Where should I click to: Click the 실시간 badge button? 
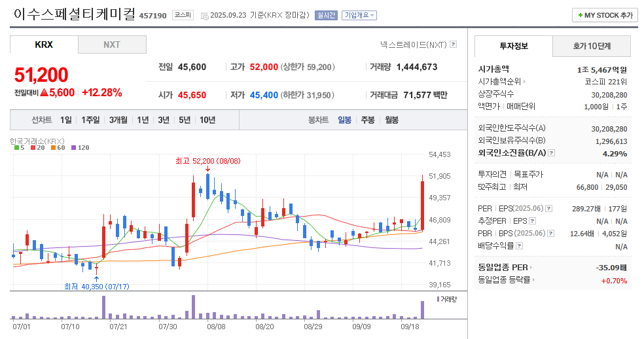point(326,15)
